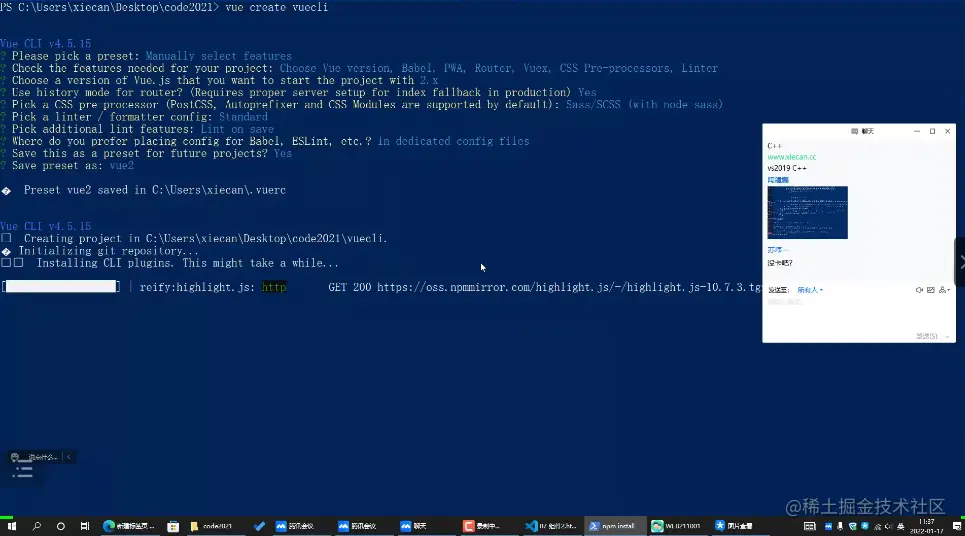Open the green app next to npm install
This screenshot has height=536, width=965.
676,526
